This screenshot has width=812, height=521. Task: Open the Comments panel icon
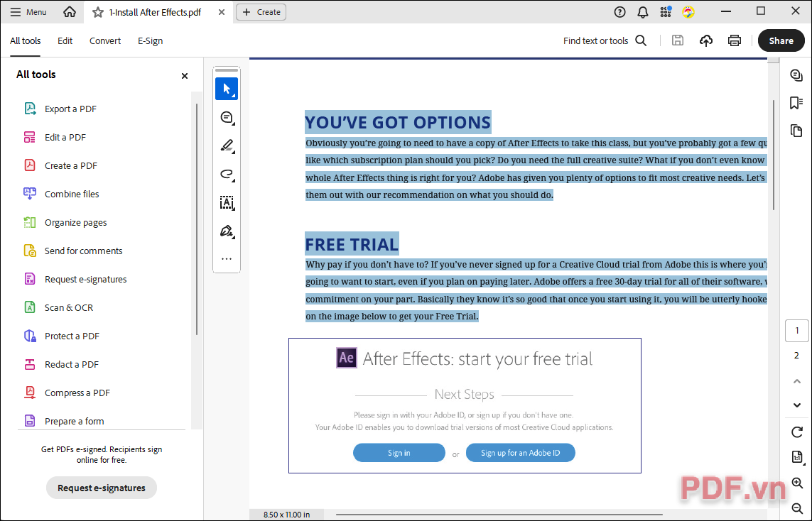(796, 75)
